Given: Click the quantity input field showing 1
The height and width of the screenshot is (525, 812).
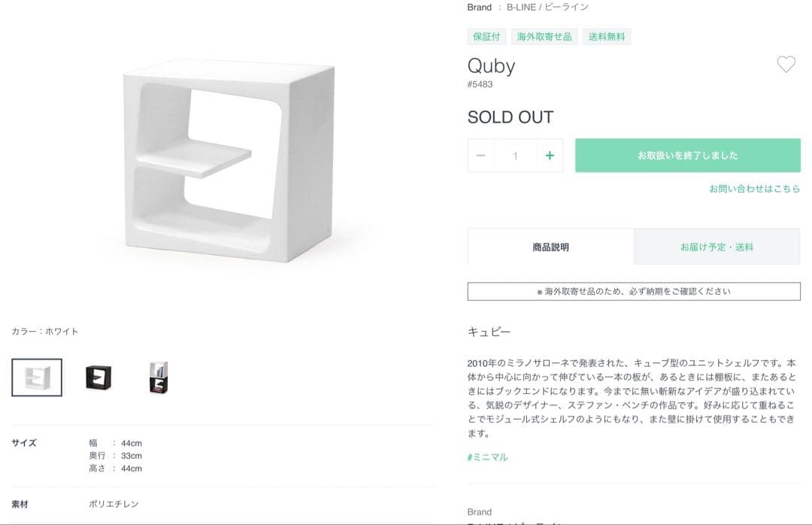Looking at the screenshot, I should point(515,155).
